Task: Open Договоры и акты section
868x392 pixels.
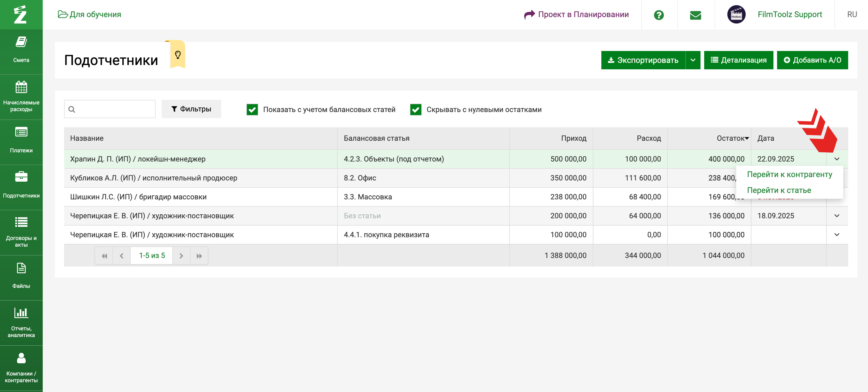Action: pos(21,232)
